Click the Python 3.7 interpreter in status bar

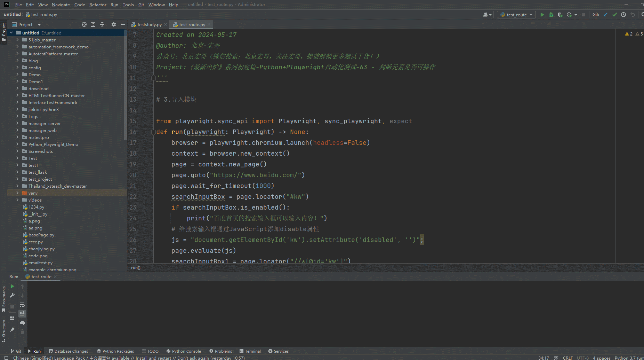[629, 358]
